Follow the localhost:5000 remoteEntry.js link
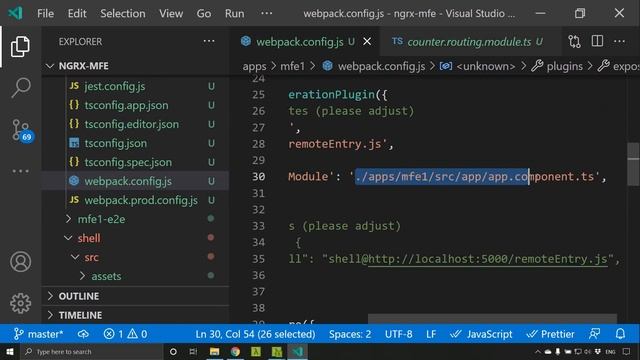 click(x=488, y=259)
